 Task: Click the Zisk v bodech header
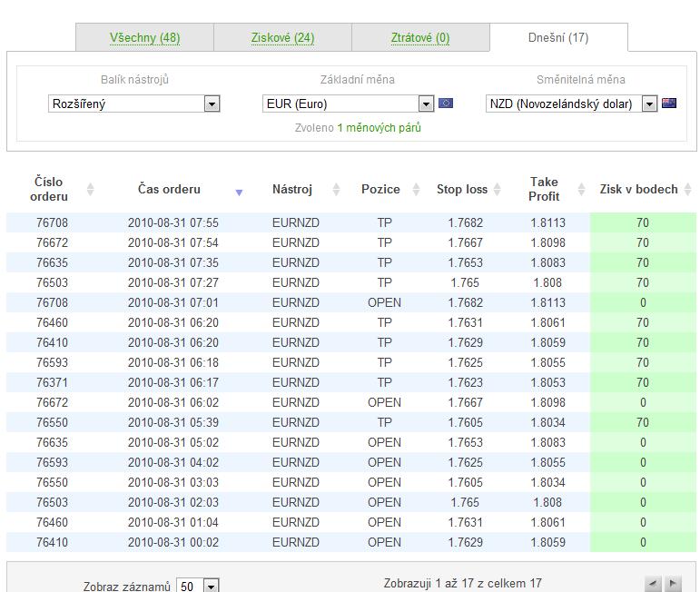click(x=638, y=189)
